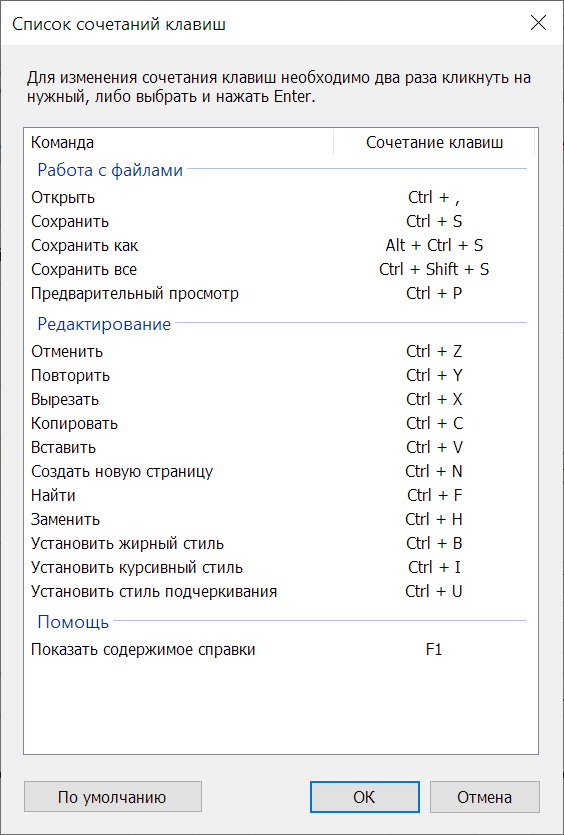Click the ОК button

(x=364, y=797)
